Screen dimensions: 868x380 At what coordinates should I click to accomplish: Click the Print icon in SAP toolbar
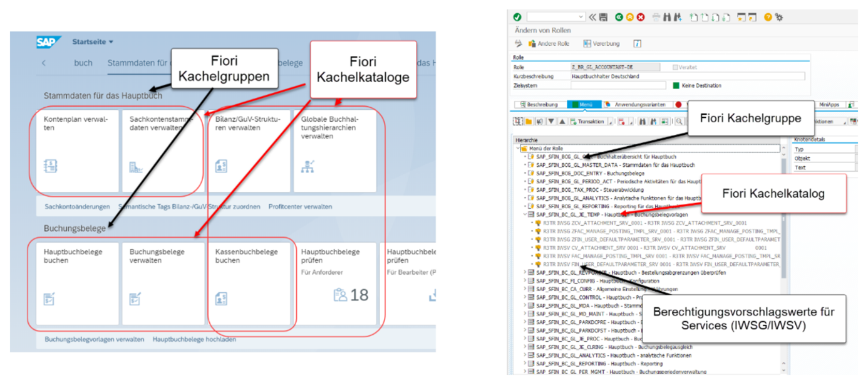pos(656,17)
